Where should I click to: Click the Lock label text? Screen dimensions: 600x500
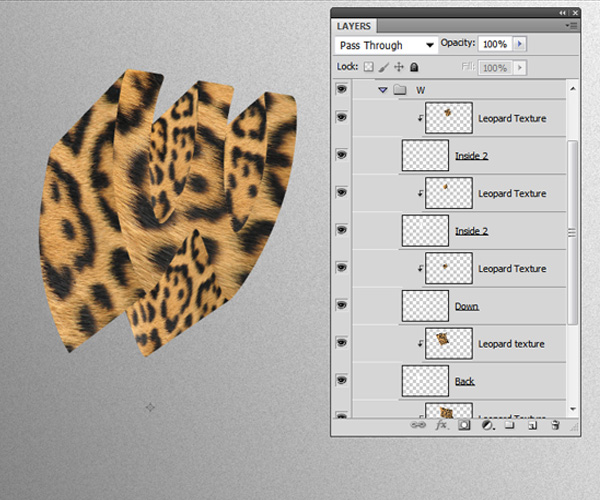pos(347,67)
